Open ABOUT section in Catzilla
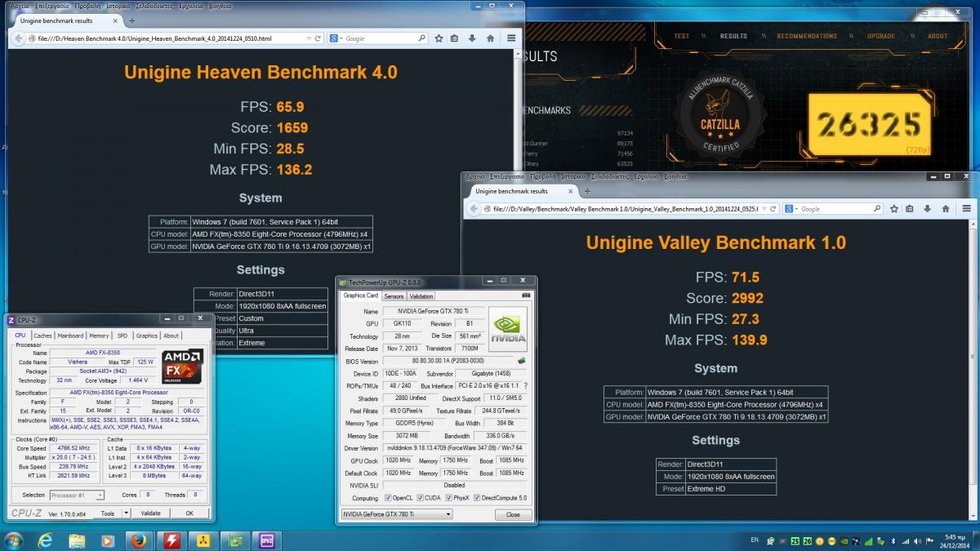The image size is (980, 551). [938, 36]
